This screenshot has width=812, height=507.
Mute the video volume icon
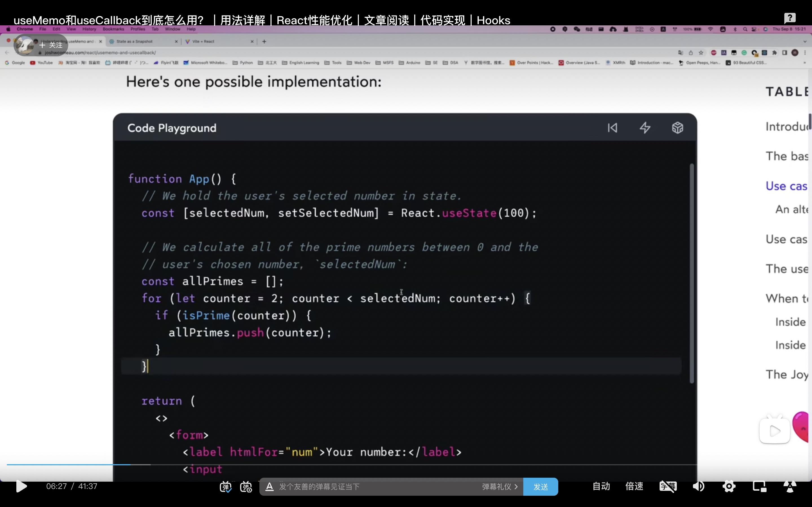point(699,486)
